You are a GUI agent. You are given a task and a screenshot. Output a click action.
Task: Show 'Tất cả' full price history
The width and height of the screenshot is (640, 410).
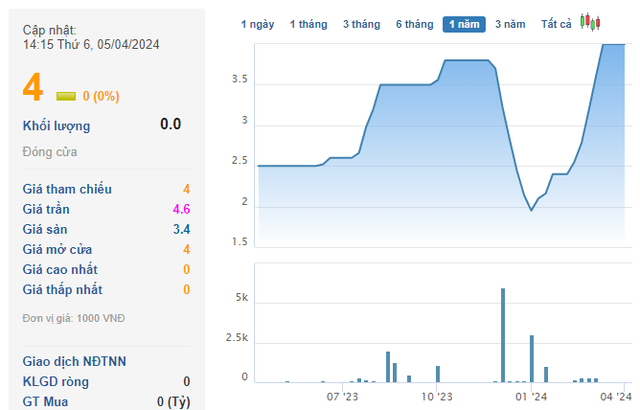click(x=556, y=24)
